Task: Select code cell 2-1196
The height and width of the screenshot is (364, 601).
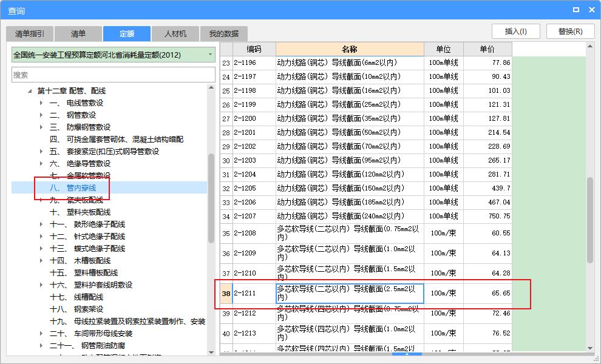Action: coord(254,62)
